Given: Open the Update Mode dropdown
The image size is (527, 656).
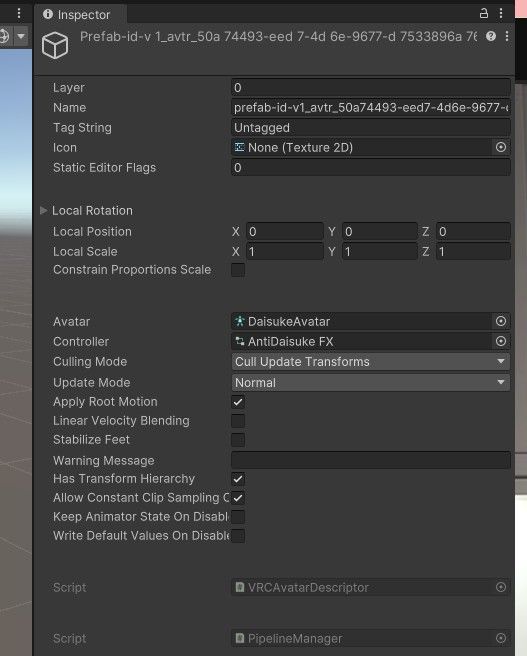Looking at the screenshot, I should pyautogui.click(x=371, y=382).
